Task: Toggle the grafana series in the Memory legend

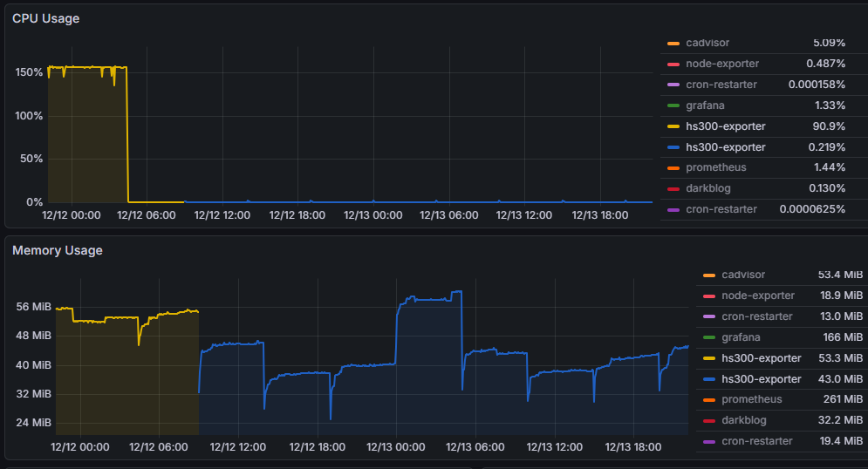Action: (x=742, y=337)
